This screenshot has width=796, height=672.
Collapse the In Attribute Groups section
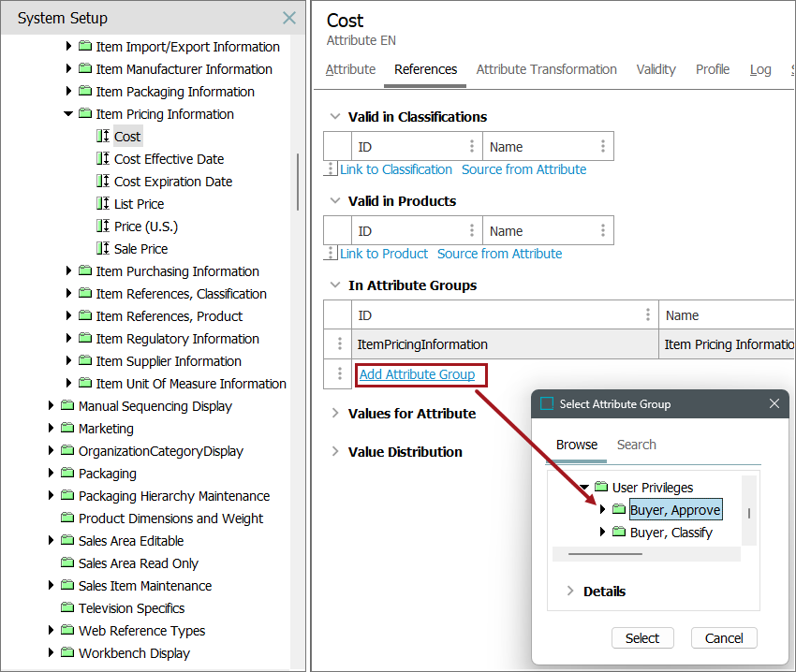[335, 285]
